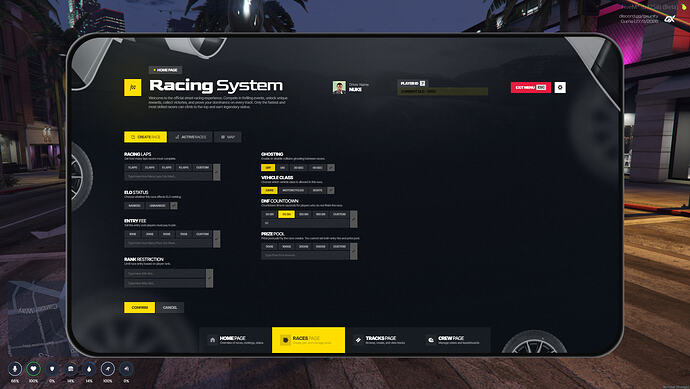Click the yellow ELO progress bar under Player ID
690x389 pixels.
click(x=443, y=92)
